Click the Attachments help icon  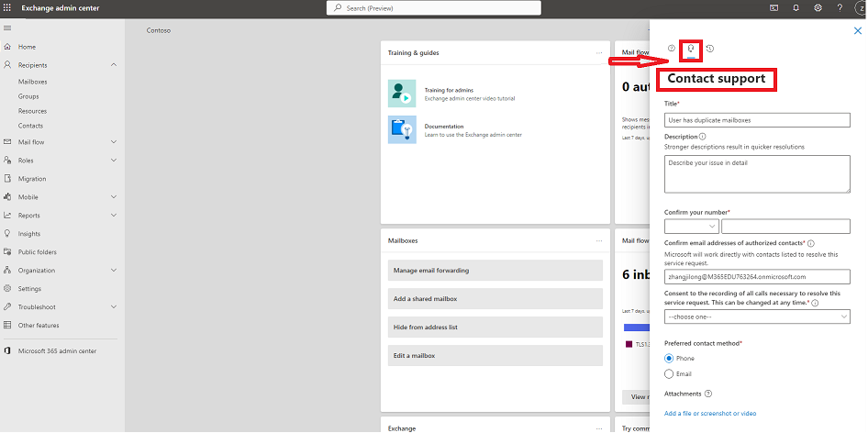tap(708, 394)
